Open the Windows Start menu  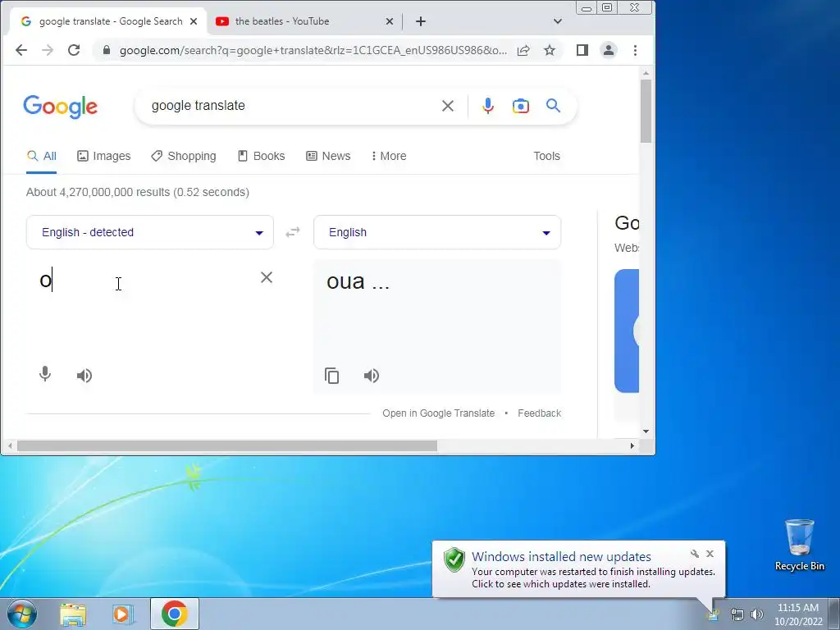point(21,614)
